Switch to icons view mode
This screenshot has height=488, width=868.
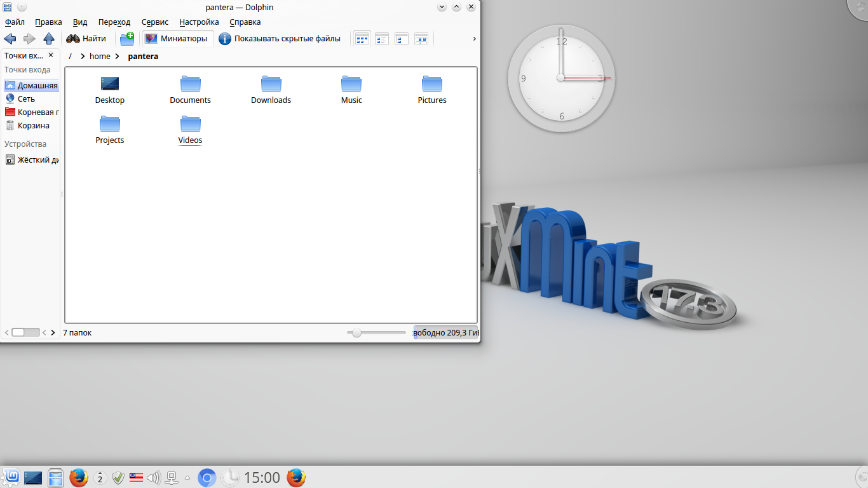362,39
